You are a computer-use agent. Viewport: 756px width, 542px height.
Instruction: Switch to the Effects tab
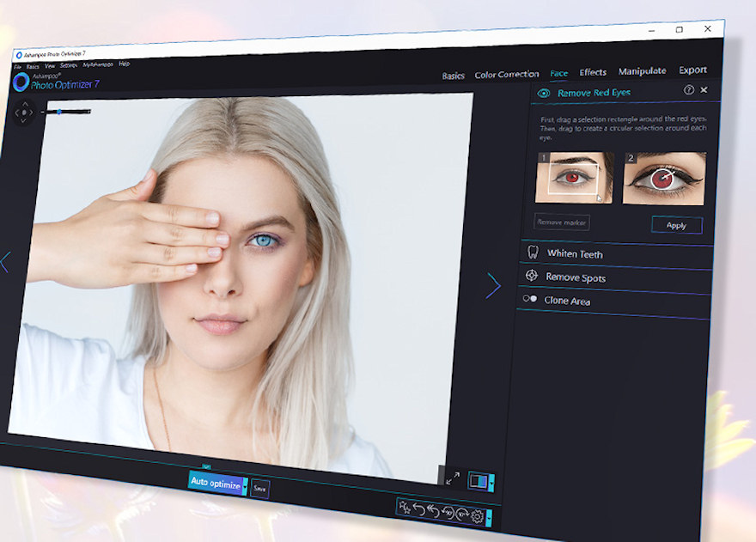[x=593, y=72]
